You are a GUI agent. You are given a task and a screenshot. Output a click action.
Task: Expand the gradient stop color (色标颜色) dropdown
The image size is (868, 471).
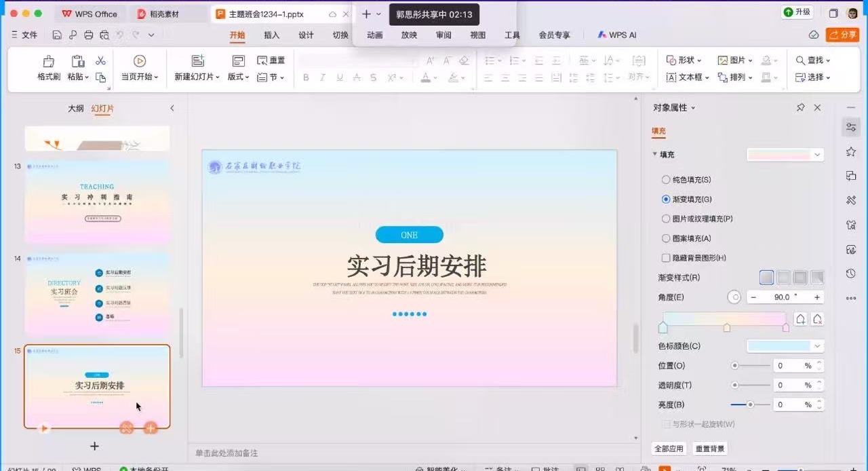817,346
